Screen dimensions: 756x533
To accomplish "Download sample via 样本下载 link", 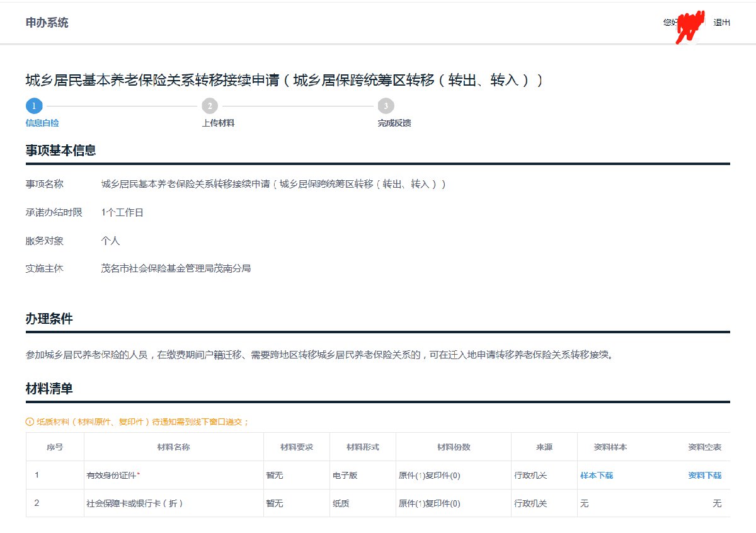I will click(x=596, y=476).
